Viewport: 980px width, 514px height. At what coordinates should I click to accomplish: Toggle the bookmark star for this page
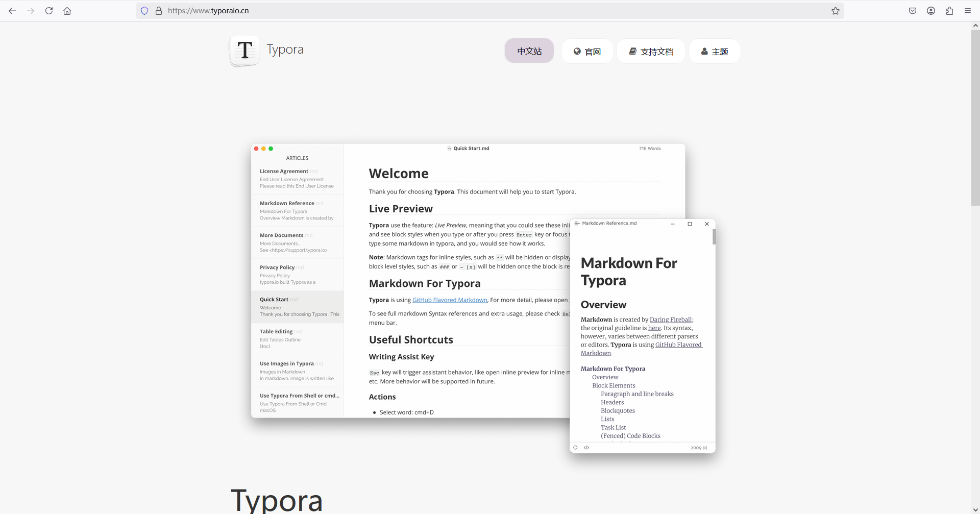(836, 11)
